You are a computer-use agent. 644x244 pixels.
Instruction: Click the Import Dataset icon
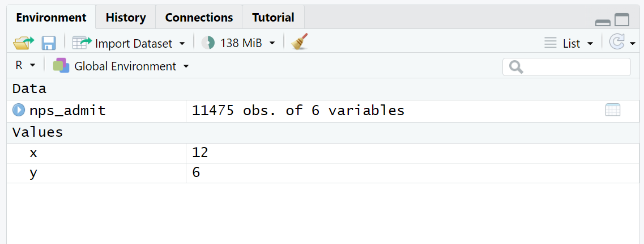click(x=82, y=43)
